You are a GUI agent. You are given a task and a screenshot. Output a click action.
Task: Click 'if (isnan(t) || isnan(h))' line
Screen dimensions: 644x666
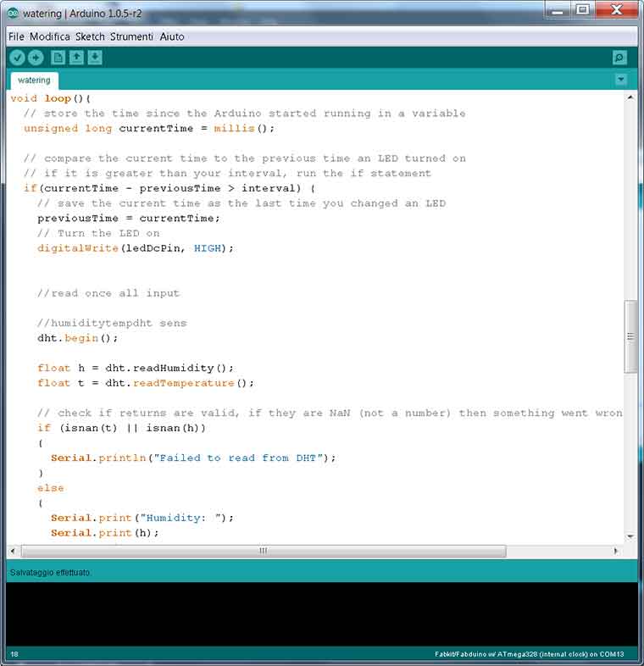(x=121, y=428)
